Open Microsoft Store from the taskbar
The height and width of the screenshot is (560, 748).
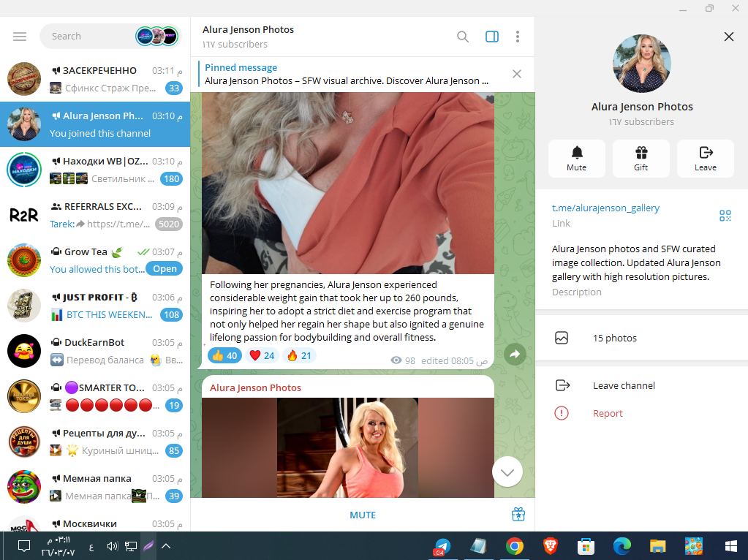(586, 546)
